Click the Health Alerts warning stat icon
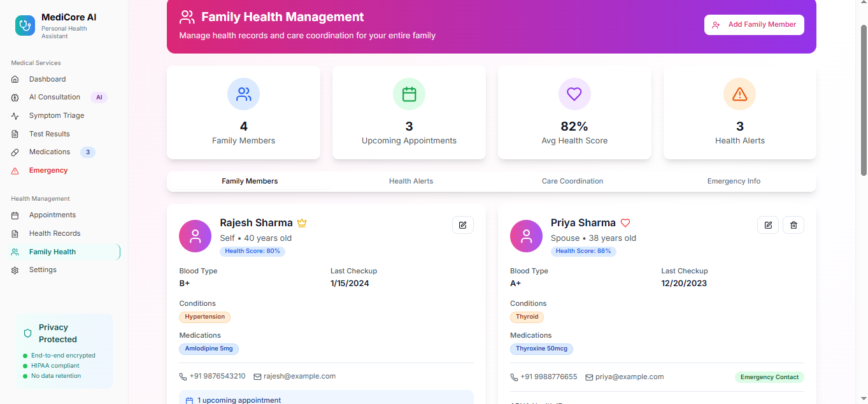 [739, 94]
